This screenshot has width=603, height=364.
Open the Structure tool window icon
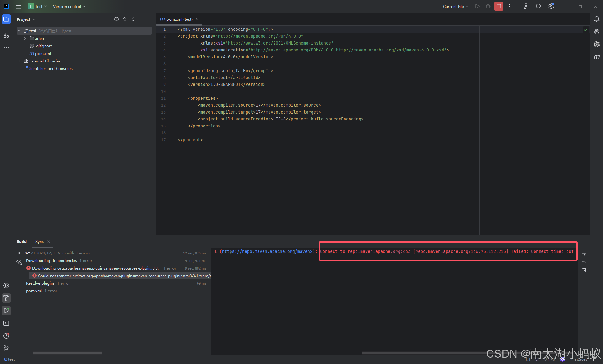[6, 35]
